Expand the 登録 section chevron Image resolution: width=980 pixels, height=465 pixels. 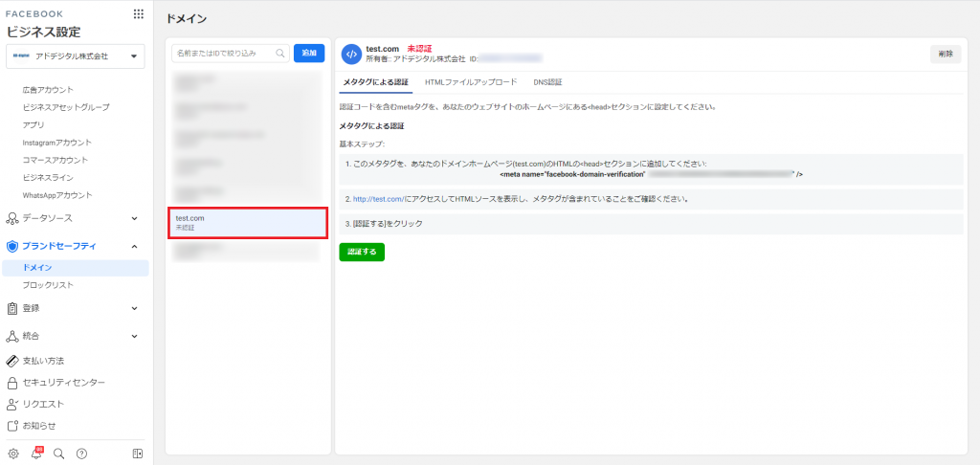click(x=134, y=308)
